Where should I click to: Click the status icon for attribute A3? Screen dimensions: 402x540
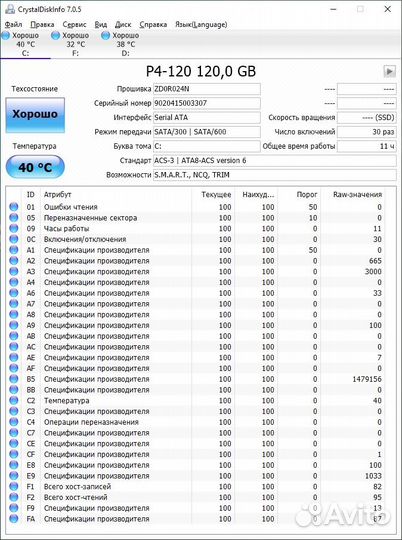pyautogui.click(x=14, y=271)
